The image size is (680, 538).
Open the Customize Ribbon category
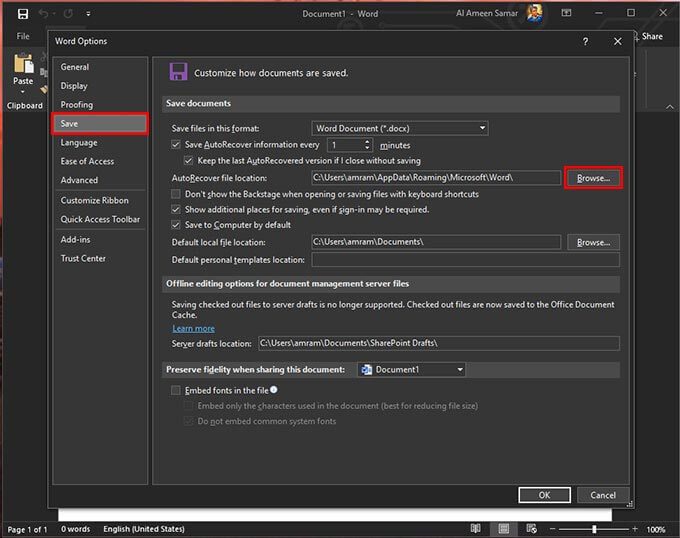tap(100, 200)
